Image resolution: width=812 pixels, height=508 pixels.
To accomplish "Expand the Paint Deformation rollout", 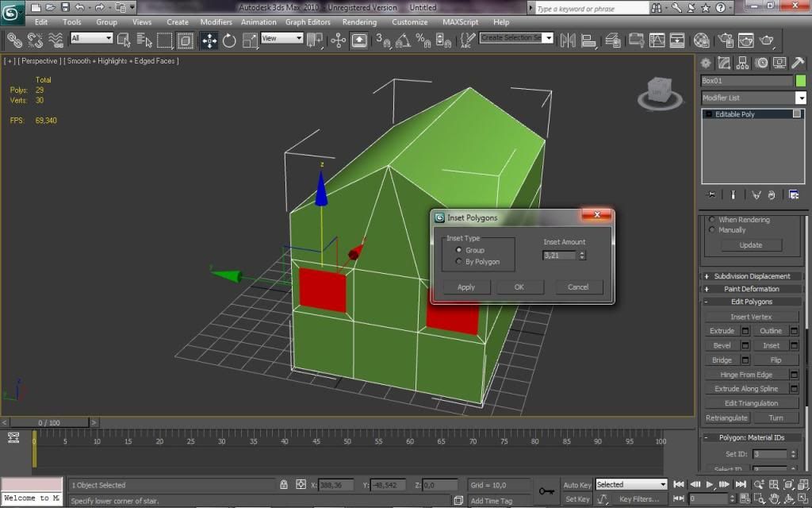I will pos(752,289).
